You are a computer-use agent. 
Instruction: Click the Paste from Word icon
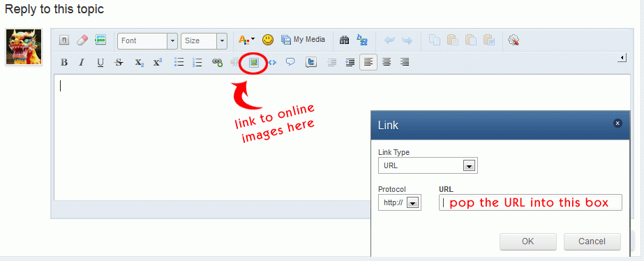click(488, 40)
